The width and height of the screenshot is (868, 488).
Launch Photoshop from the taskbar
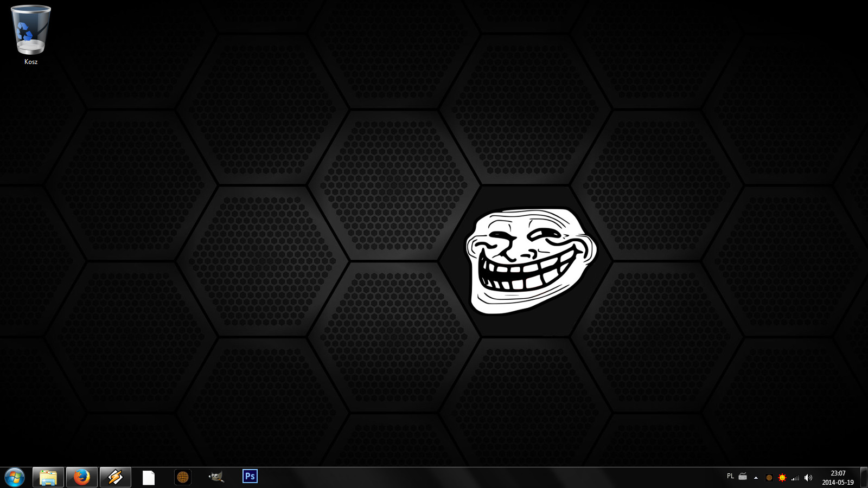[x=250, y=477]
